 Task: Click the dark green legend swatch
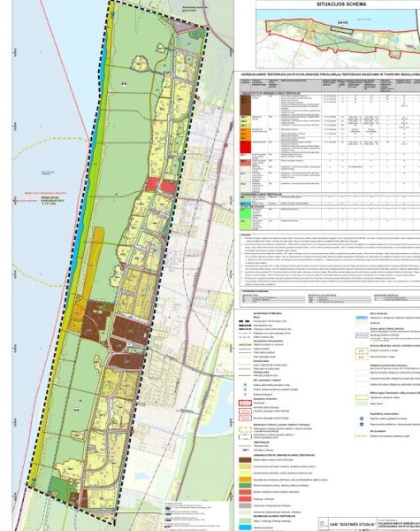(245, 486)
